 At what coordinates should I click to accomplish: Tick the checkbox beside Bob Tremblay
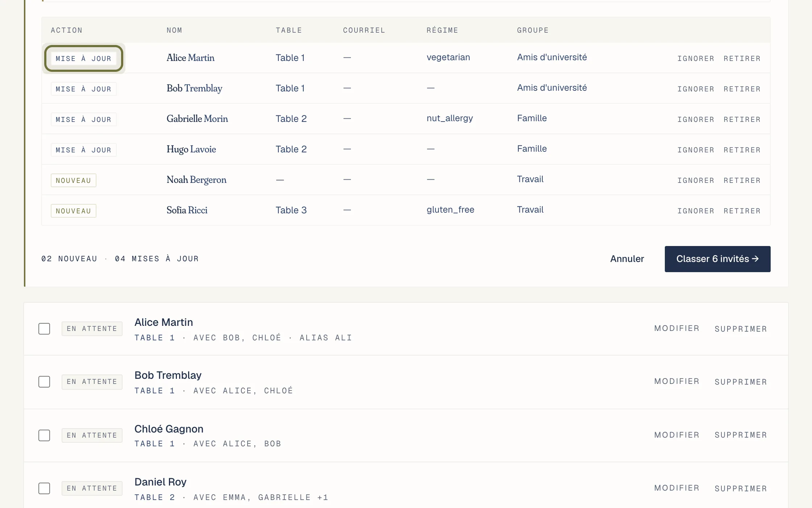click(x=44, y=382)
